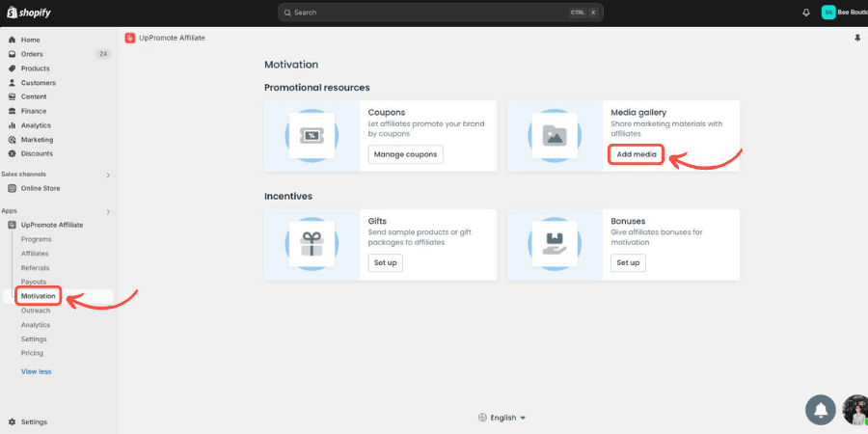Select the Motivation menu item

(x=39, y=296)
